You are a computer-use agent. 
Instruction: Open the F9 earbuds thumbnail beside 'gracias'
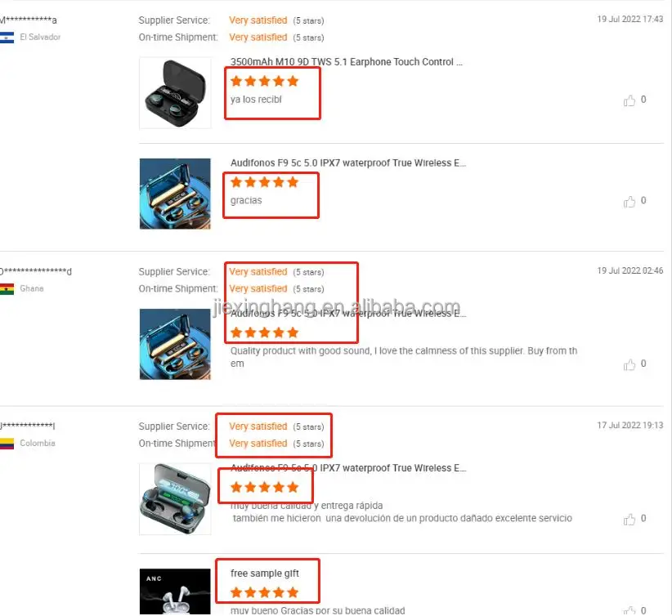tap(175, 194)
